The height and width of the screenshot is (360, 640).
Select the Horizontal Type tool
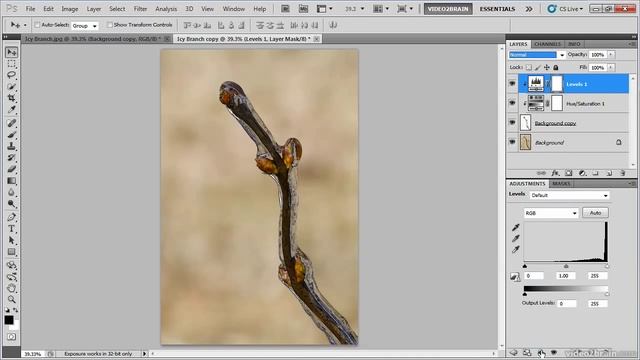pos(11,229)
